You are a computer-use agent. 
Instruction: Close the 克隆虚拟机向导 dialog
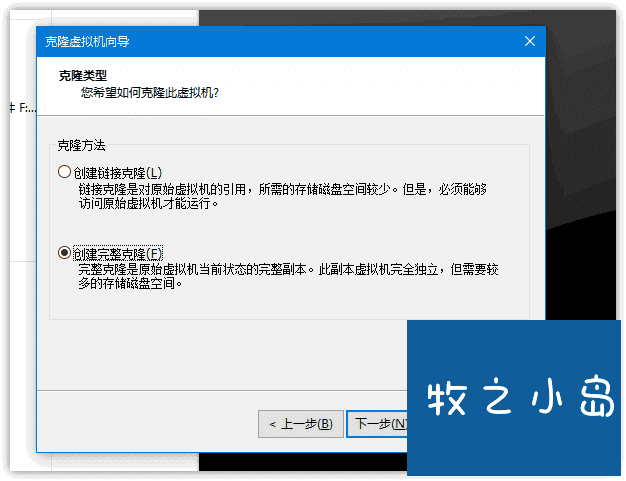click(x=529, y=41)
